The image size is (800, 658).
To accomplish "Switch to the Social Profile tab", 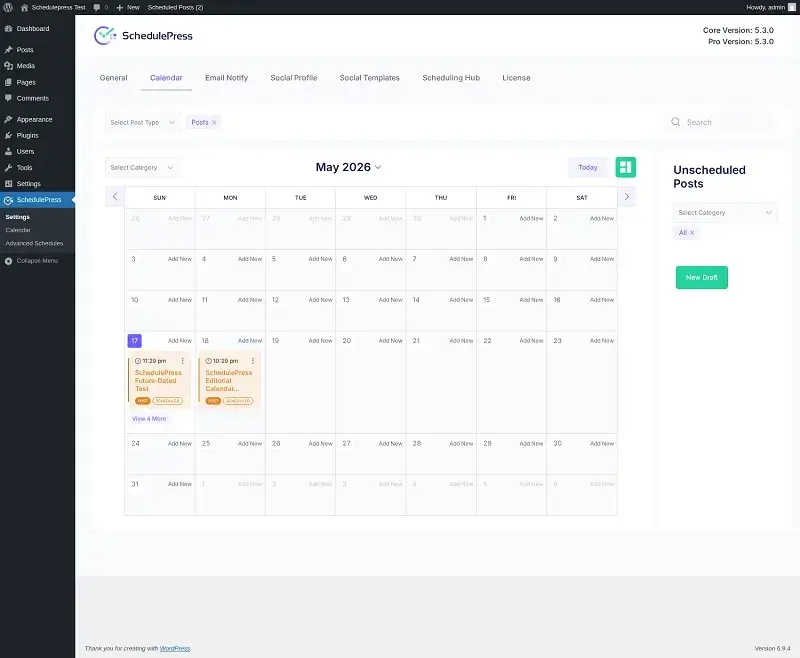I will [294, 78].
